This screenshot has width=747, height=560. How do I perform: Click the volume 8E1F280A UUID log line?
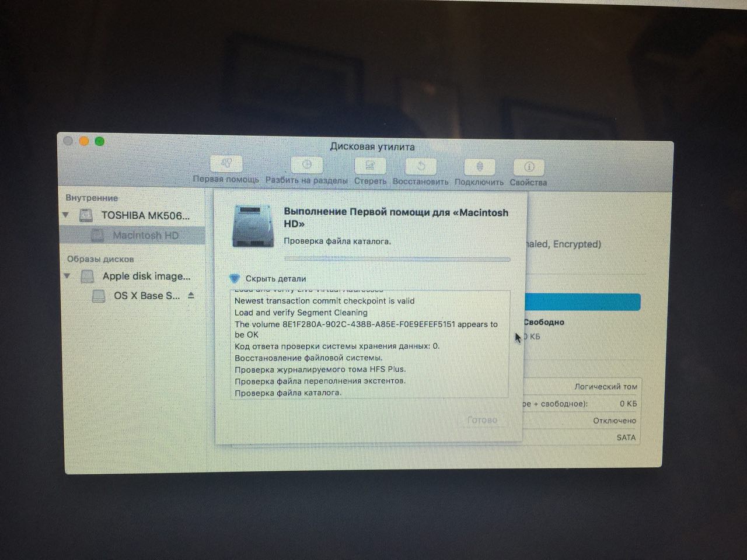point(366,329)
